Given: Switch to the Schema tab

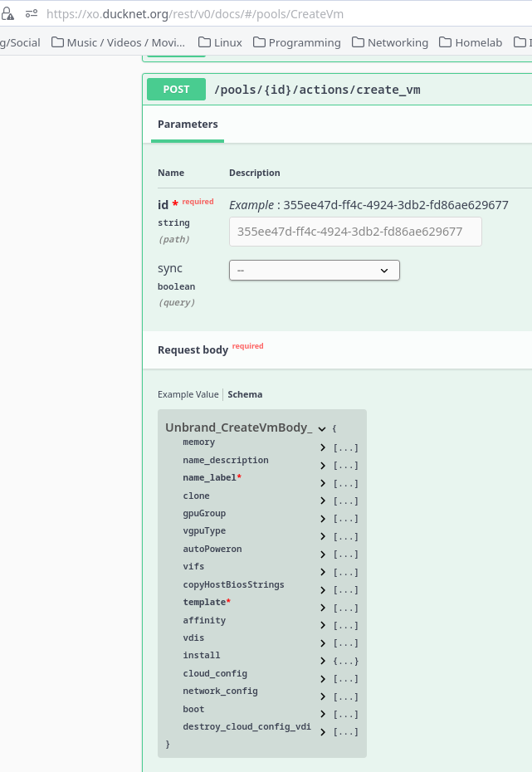Looking at the screenshot, I should [245, 394].
